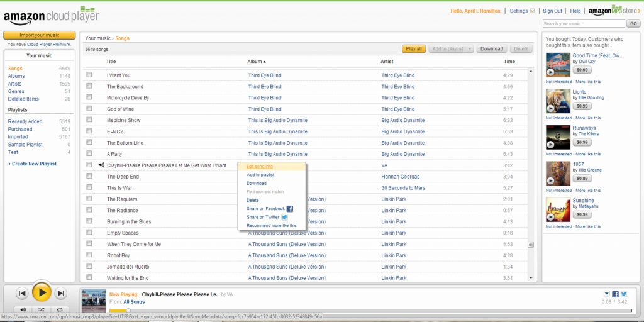
Task: Sort songs by the Album column header
Action: click(257, 61)
